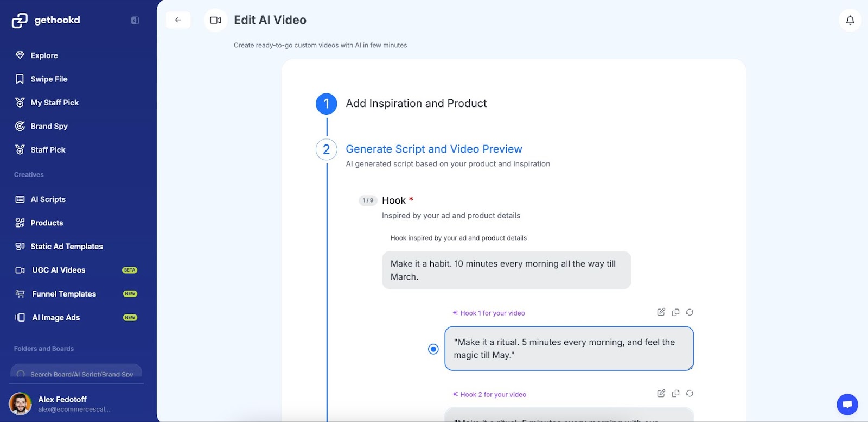Focus the Search Board/AI Script field
Image resolution: width=868 pixels, height=422 pixels.
[81, 374]
